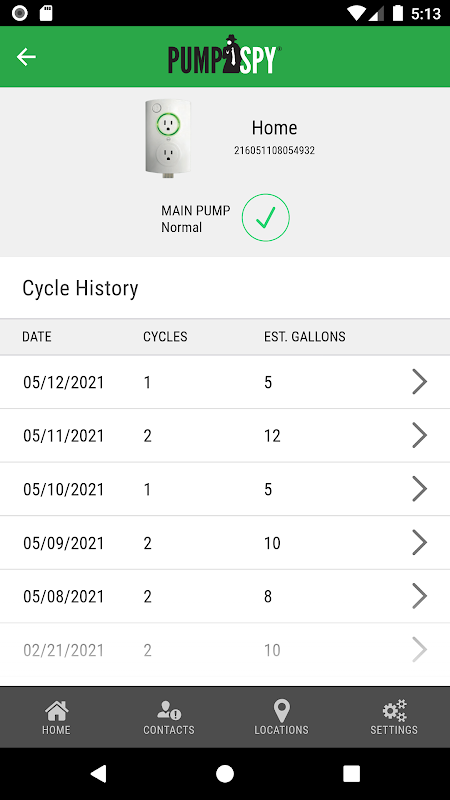Open chevron for 05/08/2021 row

(x=419, y=596)
